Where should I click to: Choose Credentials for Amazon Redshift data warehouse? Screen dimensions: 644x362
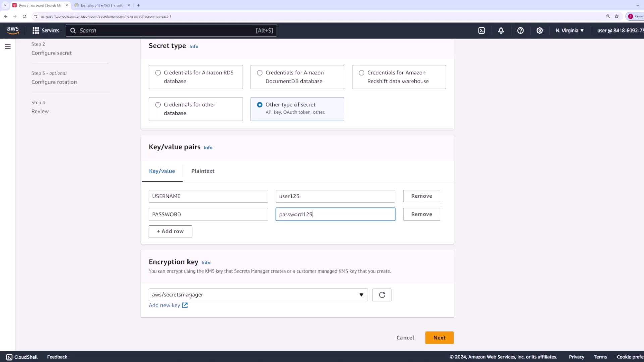click(x=361, y=73)
